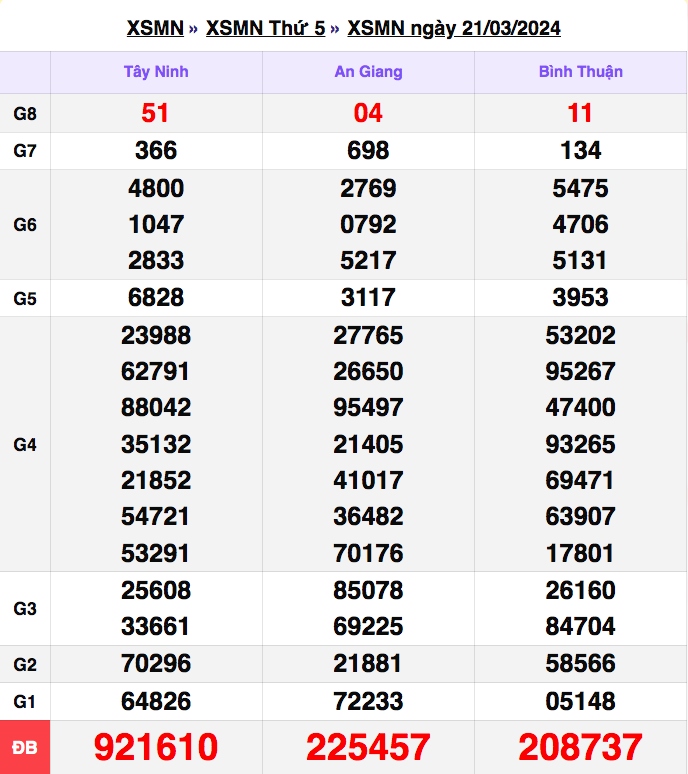Select G4 number 95267
Viewport: 688px width, 774px height.
(580, 371)
